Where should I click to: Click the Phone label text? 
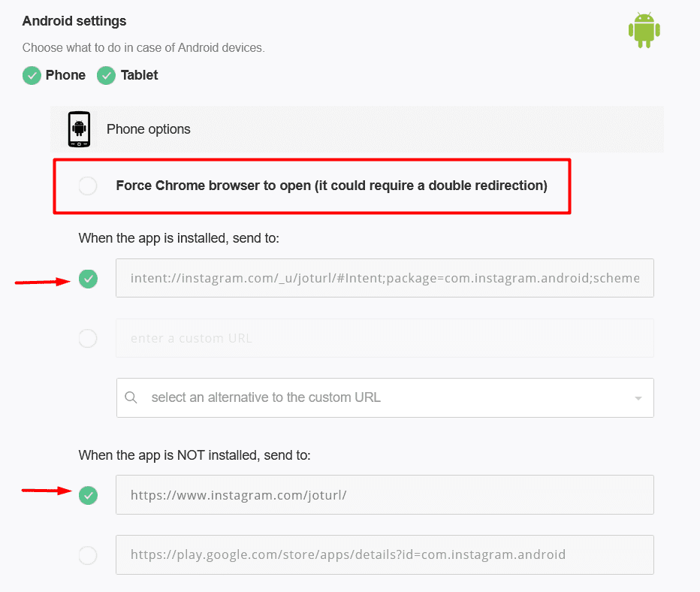[x=65, y=75]
